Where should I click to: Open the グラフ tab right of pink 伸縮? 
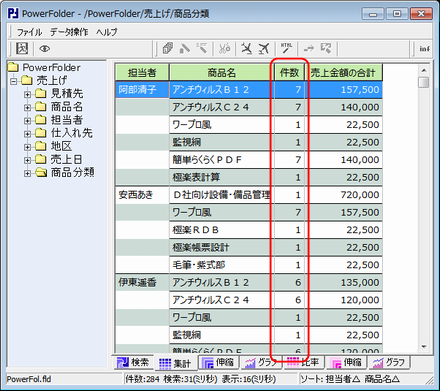(389, 362)
